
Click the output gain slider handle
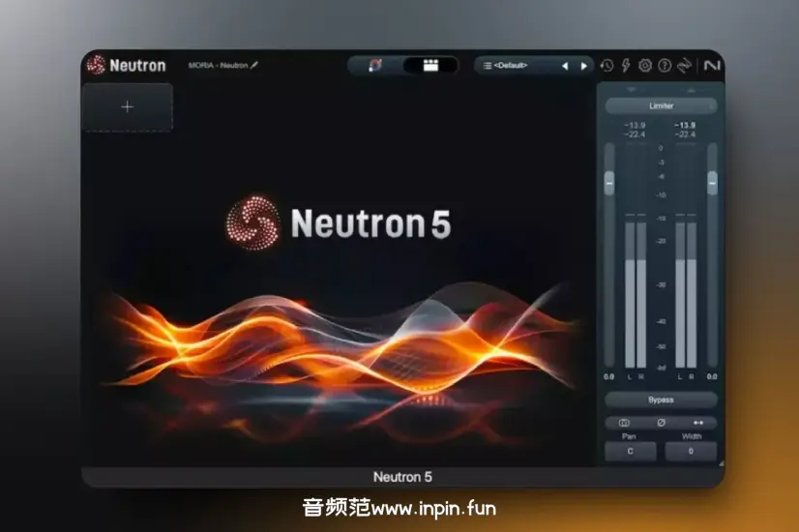pos(713,181)
